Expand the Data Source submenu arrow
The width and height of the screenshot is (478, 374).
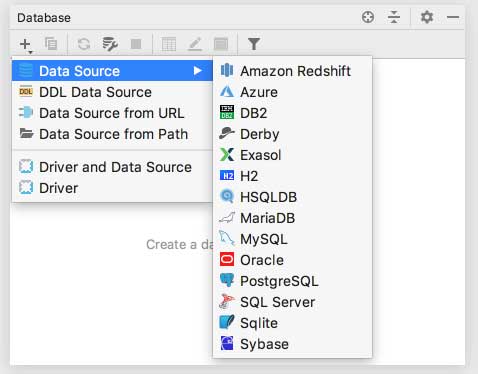click(198, 71)
